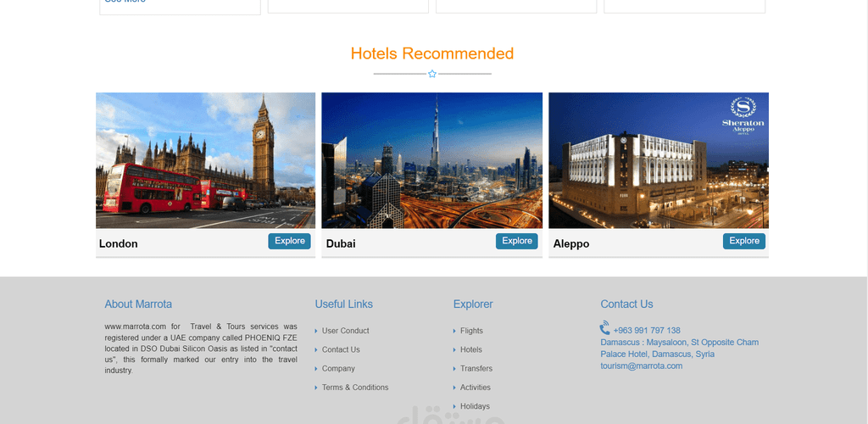This screenshot has height=424, width=868.
Task: Explore London hotels
Action: pyautogui.click(x=290, y=241)
